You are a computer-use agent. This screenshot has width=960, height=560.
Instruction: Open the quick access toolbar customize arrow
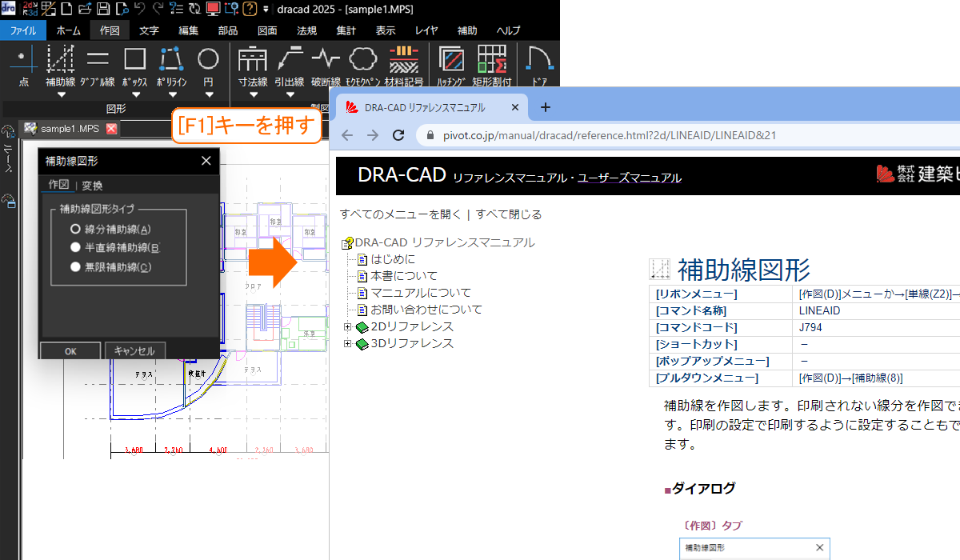point(266,10)
